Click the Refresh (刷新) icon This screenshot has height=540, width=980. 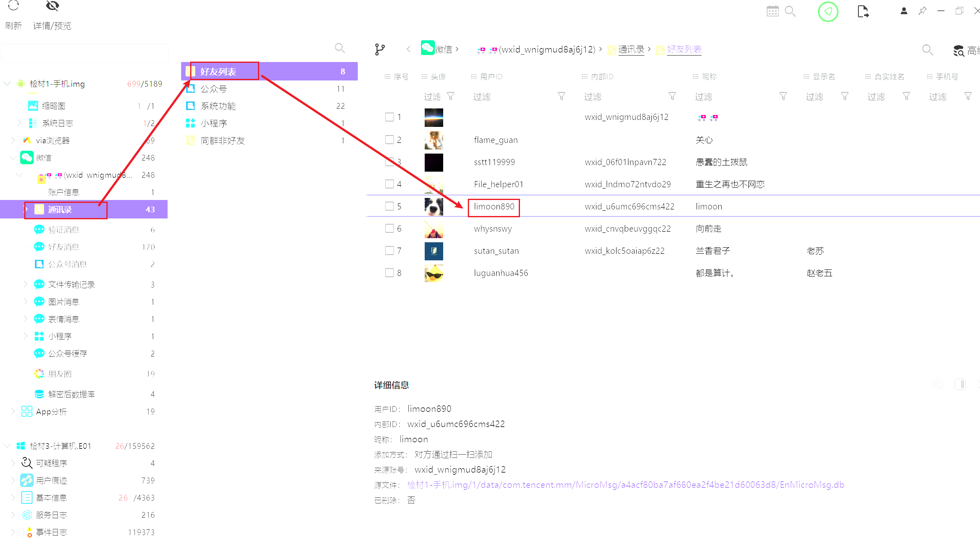pos(13,6)
